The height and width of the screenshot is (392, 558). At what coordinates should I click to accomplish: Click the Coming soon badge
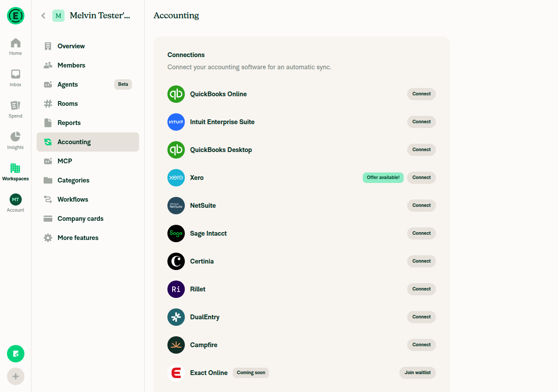(x=251, y=373)
